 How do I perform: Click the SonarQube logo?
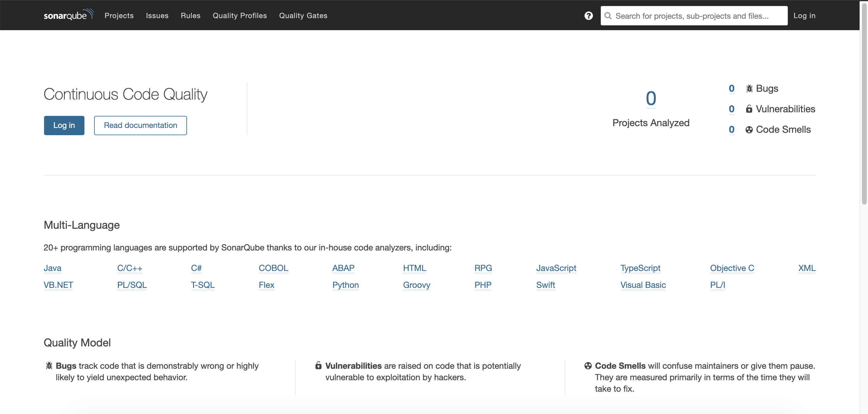pos(68,15)
